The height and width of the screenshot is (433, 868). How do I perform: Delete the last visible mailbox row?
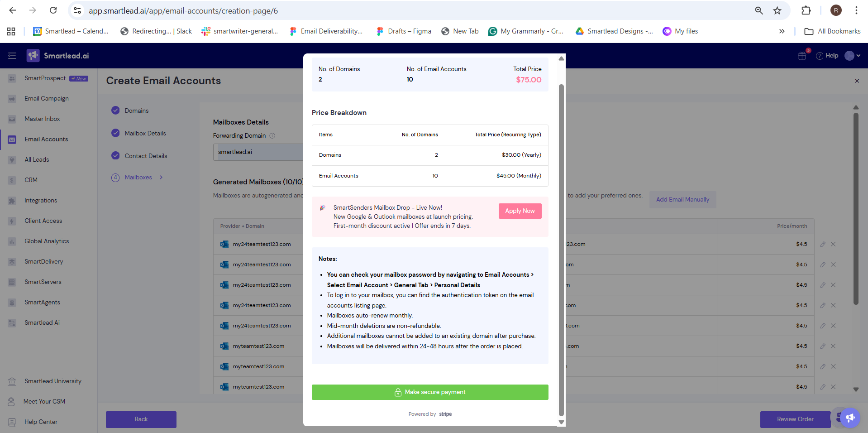click(833, 387)
